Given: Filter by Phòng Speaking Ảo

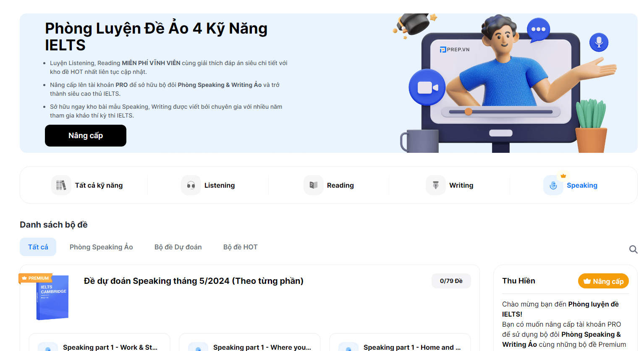Looking at the screenshot, I should (x=101, y=247).
